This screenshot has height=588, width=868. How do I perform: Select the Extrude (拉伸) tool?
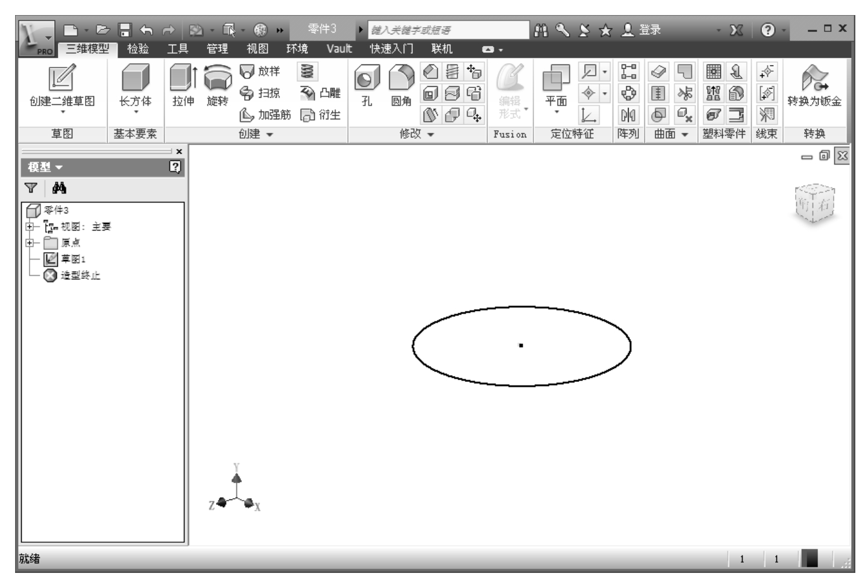click(x=183, y=79)
